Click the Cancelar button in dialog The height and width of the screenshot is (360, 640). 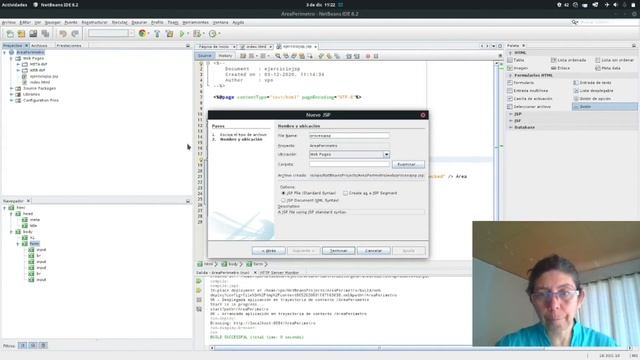click(373, 251)
